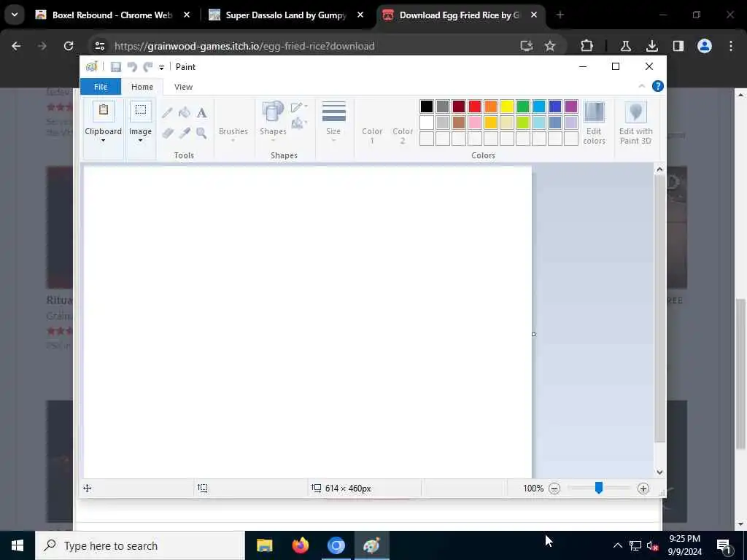Viewport: 747px width, 560px height.
Task: Select the Text tool in Paint
Action: [201, 113]
